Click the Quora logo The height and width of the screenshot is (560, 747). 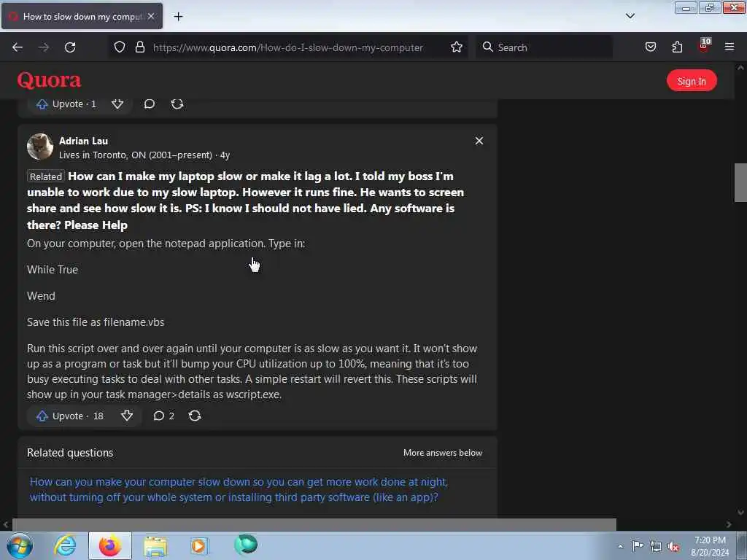coord(49,80)
